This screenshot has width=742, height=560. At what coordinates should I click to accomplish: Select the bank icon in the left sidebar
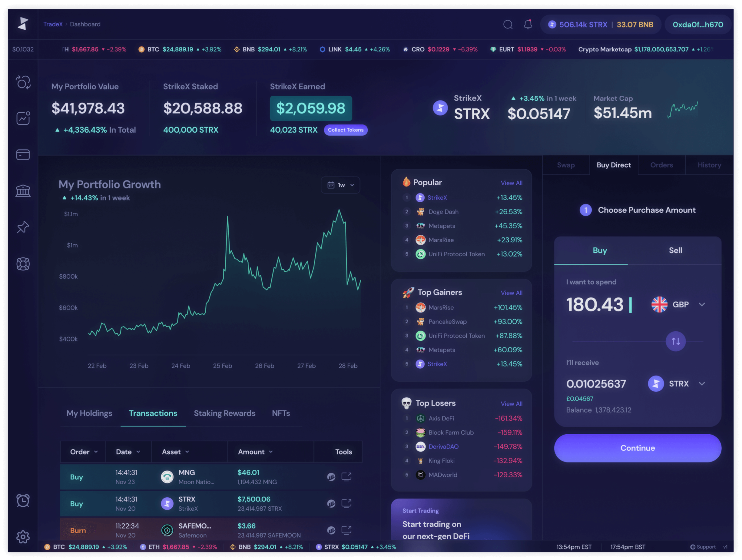click(x=23, y=190)
